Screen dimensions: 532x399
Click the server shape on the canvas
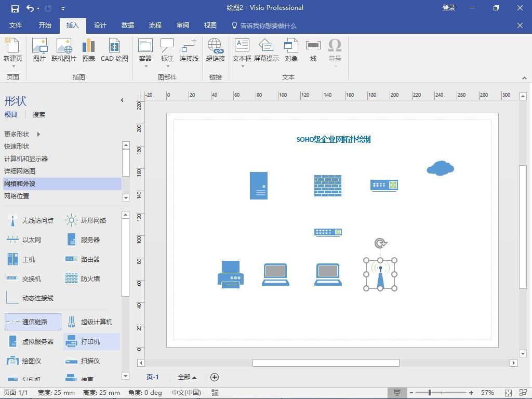259,185
